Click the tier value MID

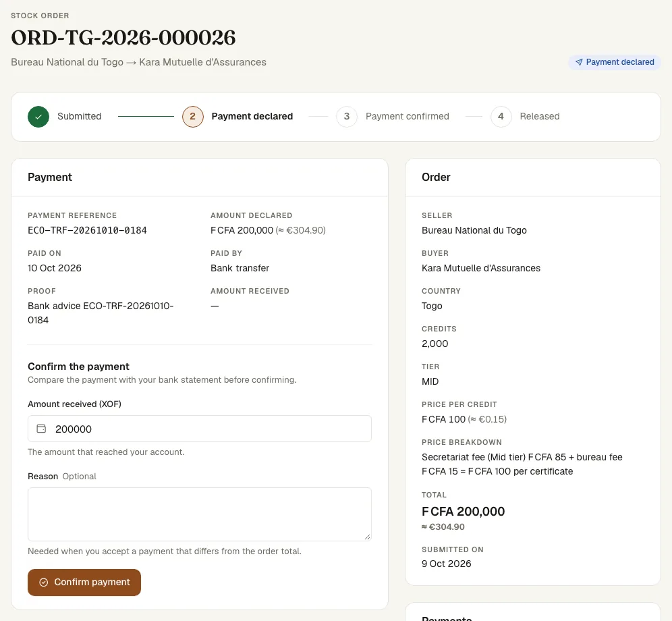(430, 381)
